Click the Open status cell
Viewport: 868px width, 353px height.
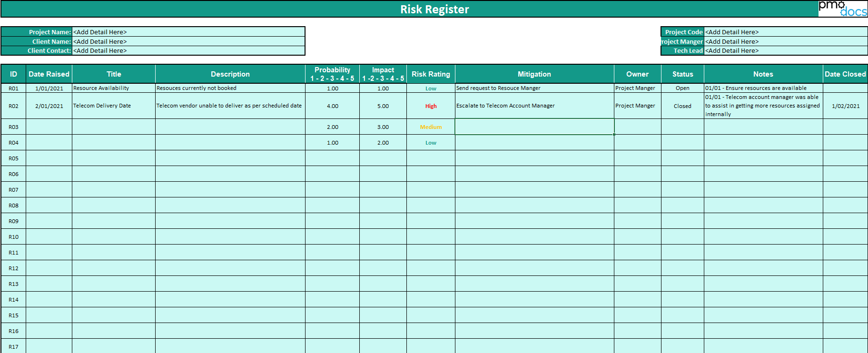682,88
